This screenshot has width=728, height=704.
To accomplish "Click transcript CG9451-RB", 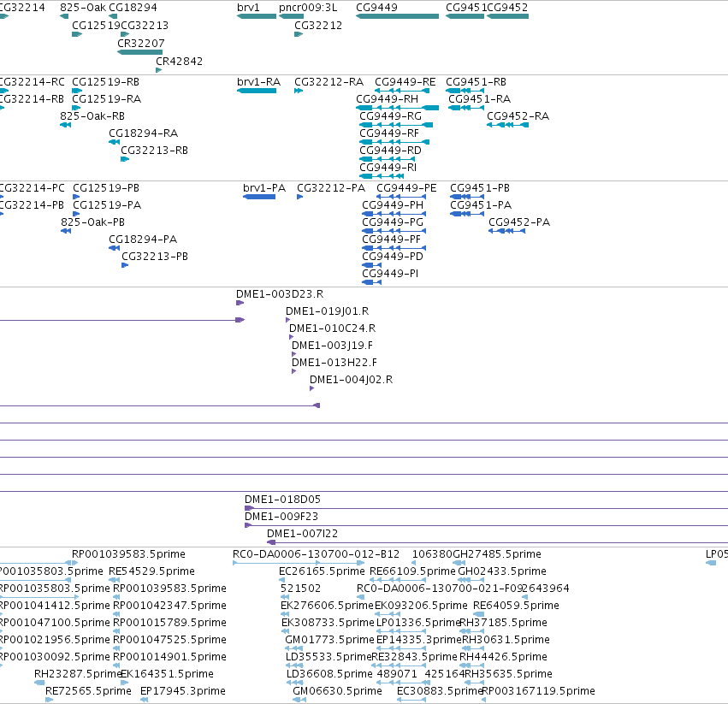I will (465, 91).
